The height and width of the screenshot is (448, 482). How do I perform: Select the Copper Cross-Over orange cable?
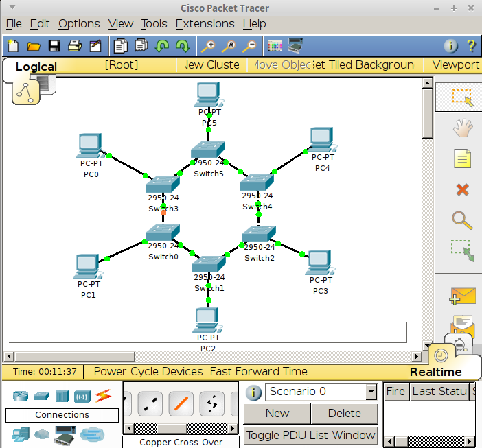pos(181,404)
